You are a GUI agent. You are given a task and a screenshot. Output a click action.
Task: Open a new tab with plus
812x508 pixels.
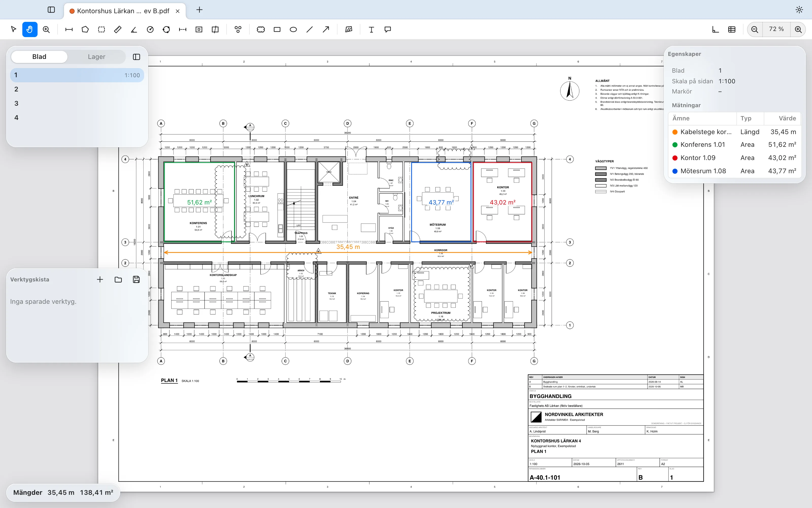199,10
